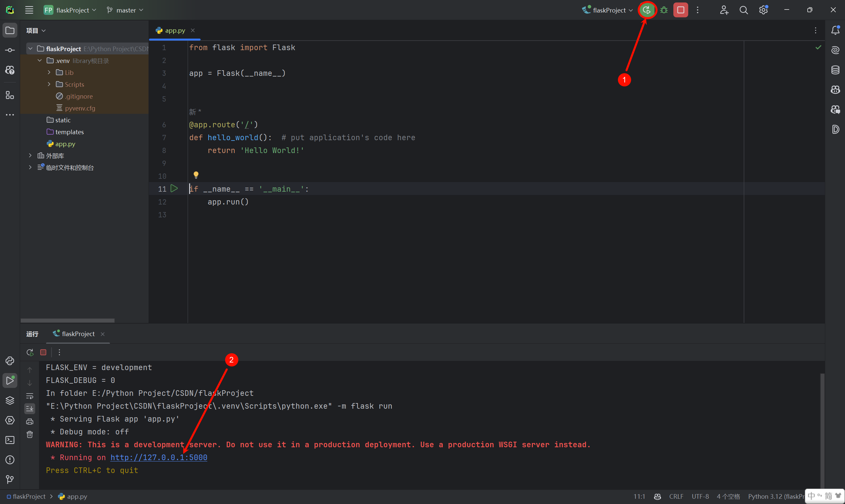The image size is (845, 504).
Task: Open the Terminal tool window icon
Action: pos(10,440)
